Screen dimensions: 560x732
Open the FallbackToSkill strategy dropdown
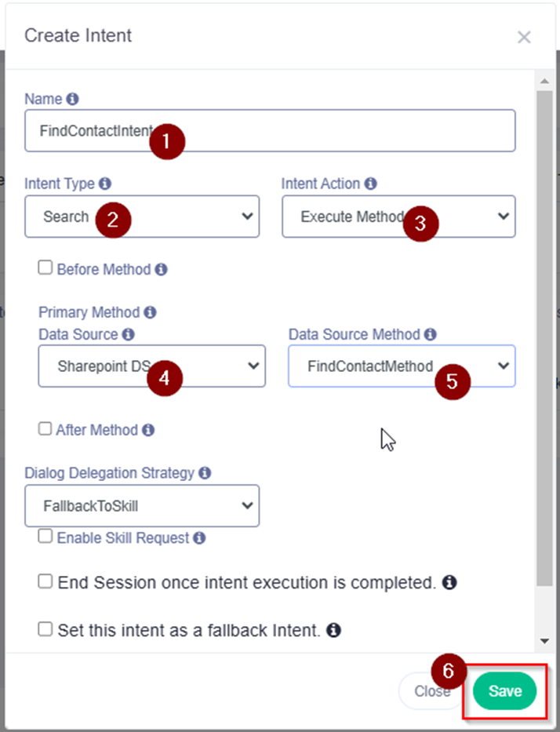[x=142, y=505]
